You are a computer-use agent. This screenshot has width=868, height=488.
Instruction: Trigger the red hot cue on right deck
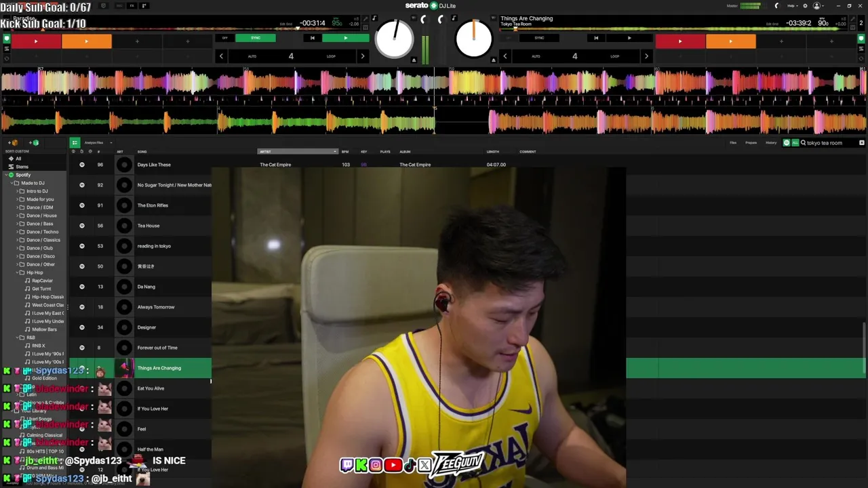click(680, 41)
